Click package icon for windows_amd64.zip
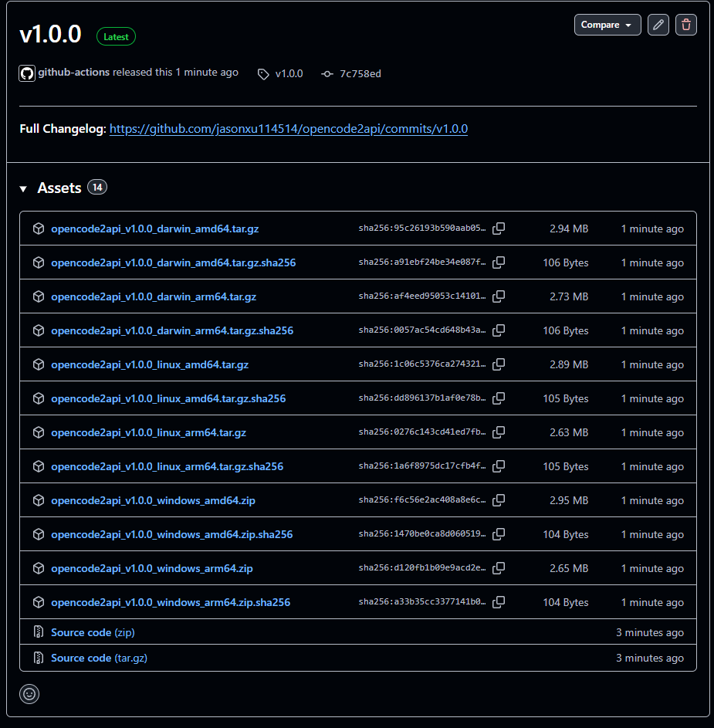The width and height of the screenshot is (714, 728). 39,500
